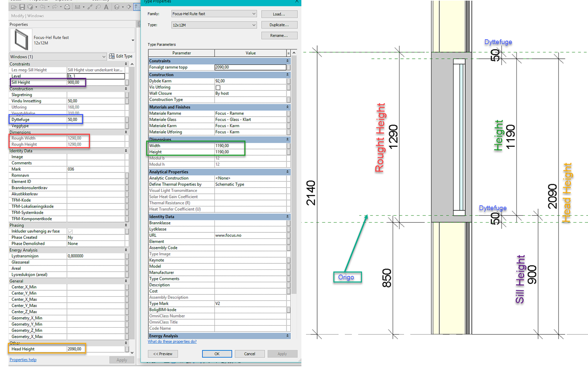The height and width of the screenshot is (369, 588).
Task: Toggle the Vis Utforing checkbox
Action: 218,87
